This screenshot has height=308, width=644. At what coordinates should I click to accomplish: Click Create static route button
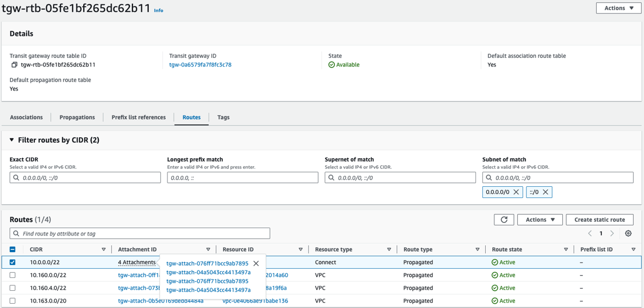click(599, 219)
